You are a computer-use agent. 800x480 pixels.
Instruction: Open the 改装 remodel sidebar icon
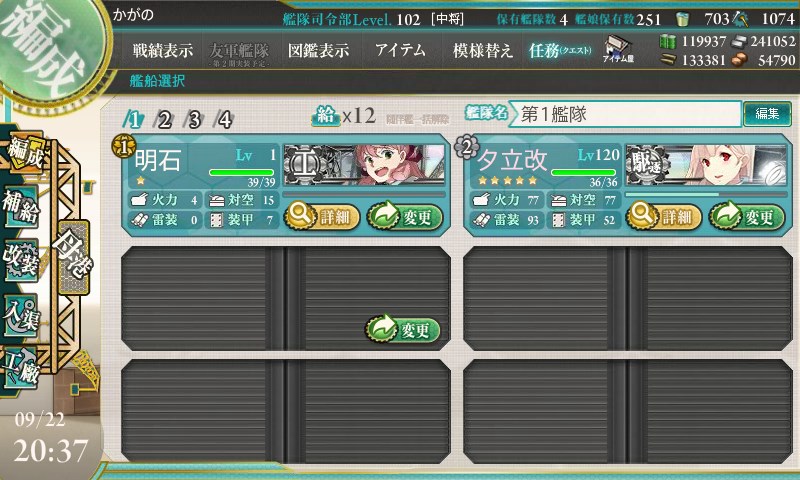(x=20, y=260)
